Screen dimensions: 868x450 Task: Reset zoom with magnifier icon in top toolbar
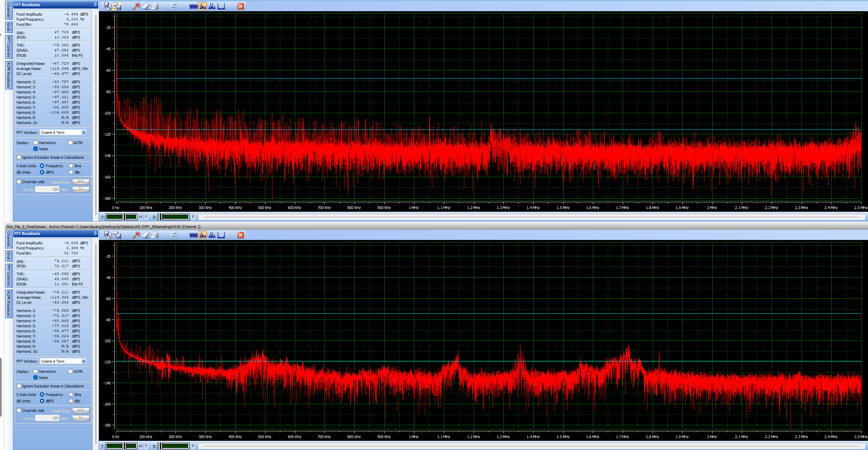(136, 6)
